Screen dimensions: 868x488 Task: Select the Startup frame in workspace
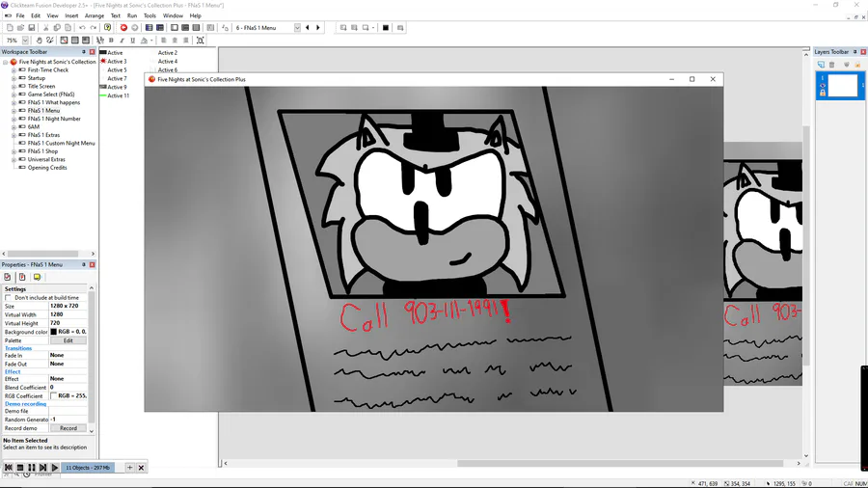pyautogui.click(x=37, y=78)
